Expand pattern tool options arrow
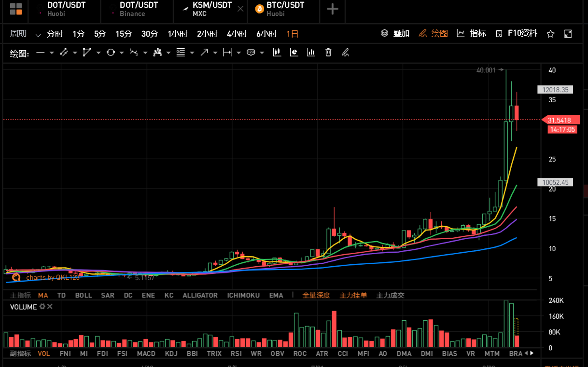The height and width of the screenshot is (367, 588). coord(168,53)
